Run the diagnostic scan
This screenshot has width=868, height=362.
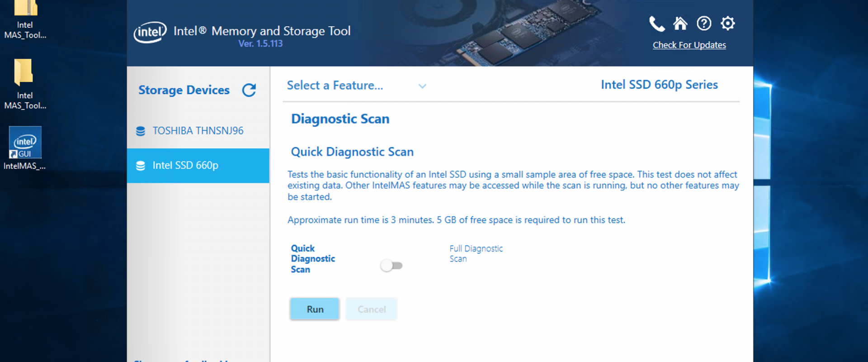point(315,309)
